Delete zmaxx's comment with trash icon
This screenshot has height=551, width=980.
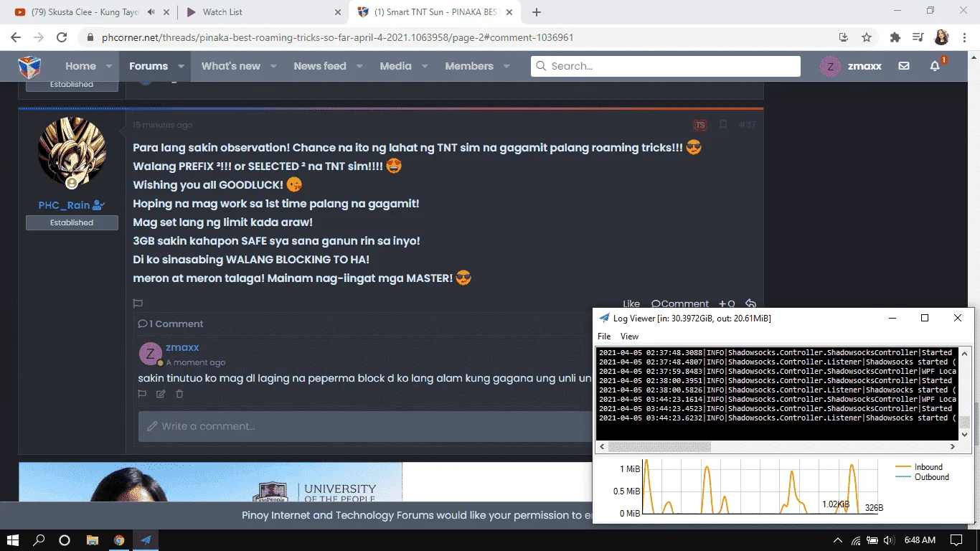click(179, 394)
